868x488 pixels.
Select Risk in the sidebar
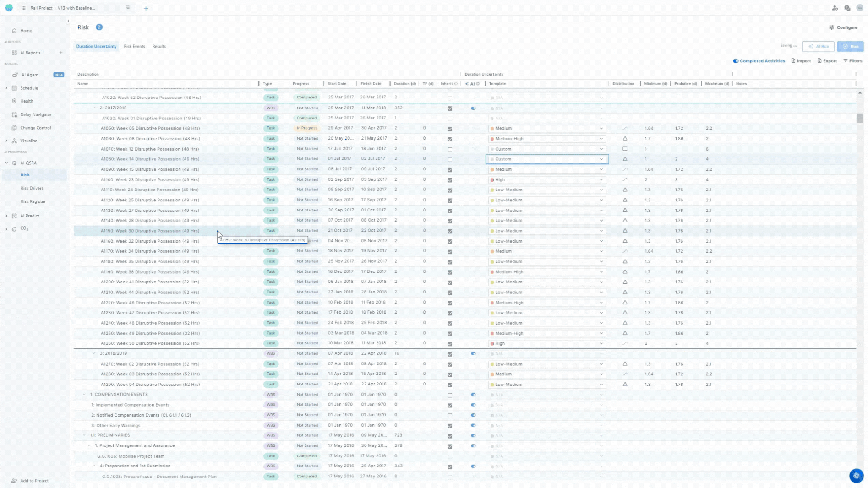point(25,175)
